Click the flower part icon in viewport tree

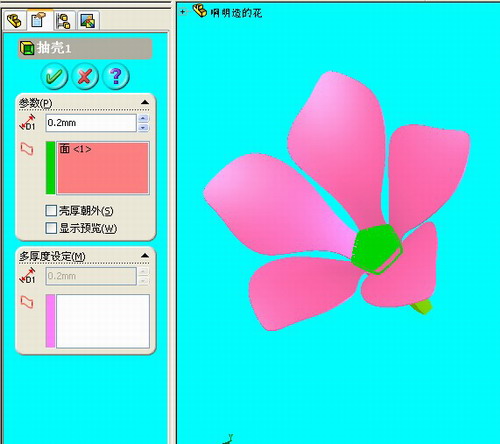tap(200, 10)
